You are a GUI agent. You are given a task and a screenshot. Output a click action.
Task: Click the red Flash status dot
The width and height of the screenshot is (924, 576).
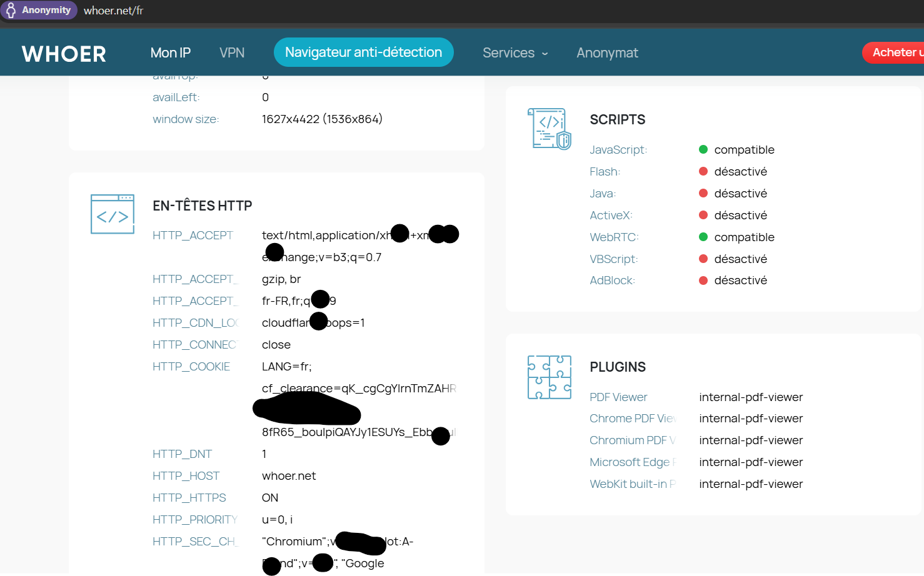pos(703,171)
